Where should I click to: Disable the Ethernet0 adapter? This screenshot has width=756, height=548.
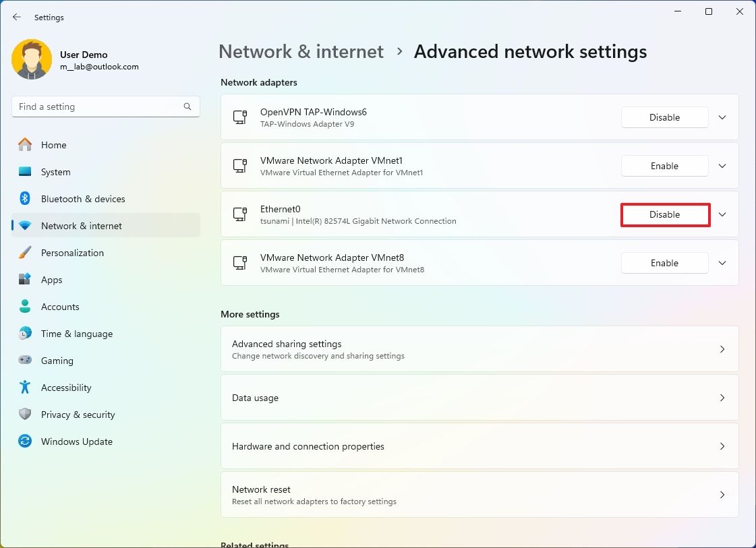[x=664, y=214]
